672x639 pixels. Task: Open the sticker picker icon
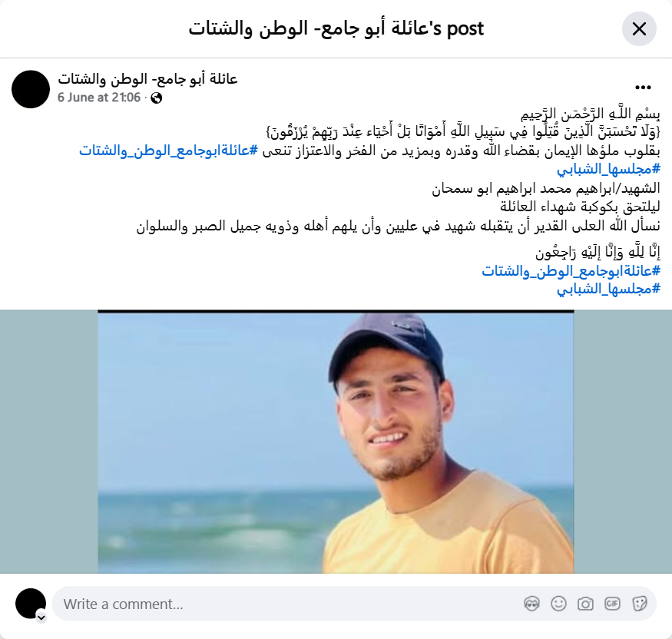(x=639, y=604)
